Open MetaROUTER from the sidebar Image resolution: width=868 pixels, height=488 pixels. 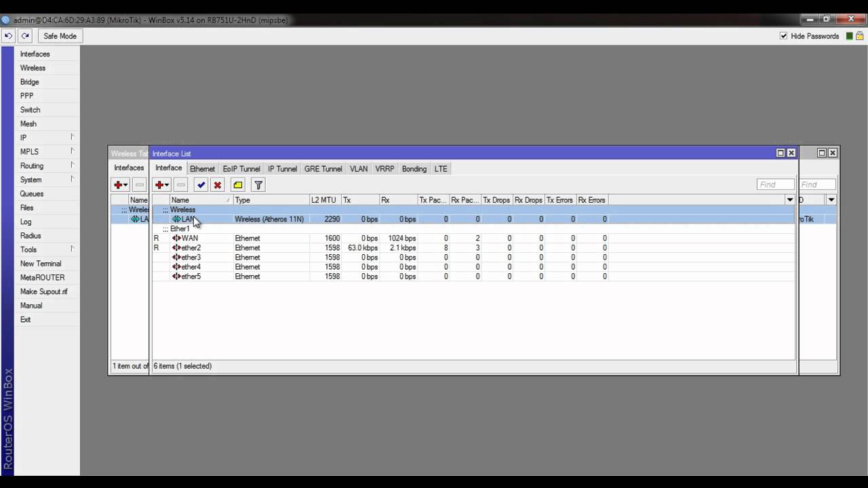tap(42, 277)
